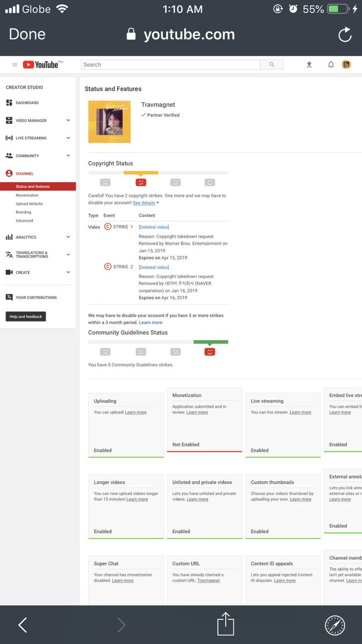Click the Dashboard grid icon
The height and width of the screenshot is (644, 362).
[9, 103]
